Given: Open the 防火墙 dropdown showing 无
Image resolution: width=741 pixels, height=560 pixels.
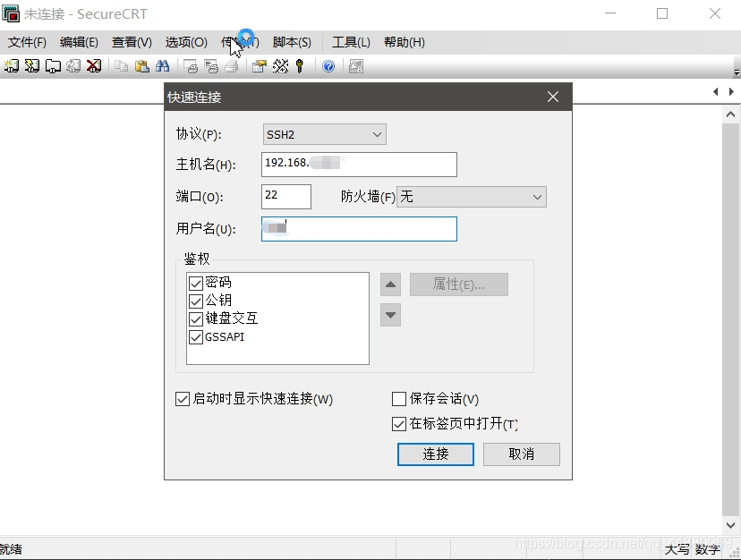Looking at the screenshot, I should click(x=472, y=197).
